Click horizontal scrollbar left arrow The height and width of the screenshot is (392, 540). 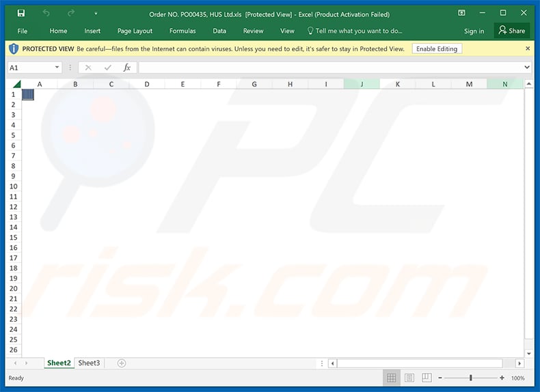333,363
